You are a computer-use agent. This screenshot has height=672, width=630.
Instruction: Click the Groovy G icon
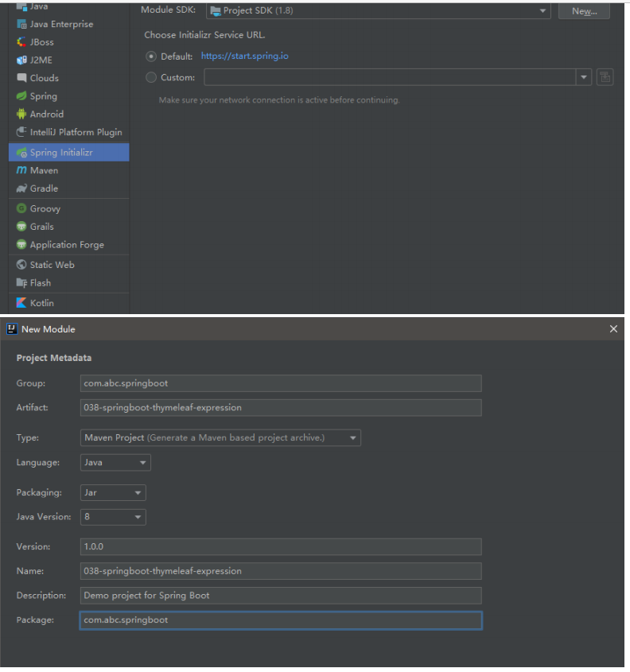point(21,208)
